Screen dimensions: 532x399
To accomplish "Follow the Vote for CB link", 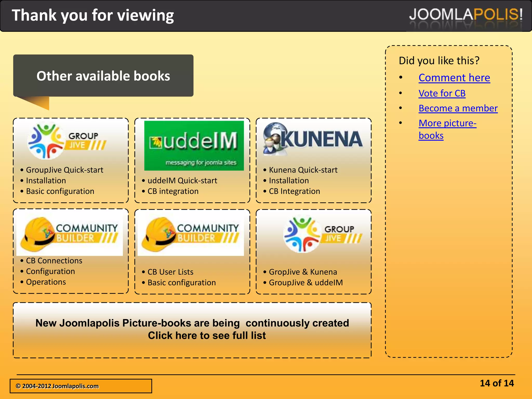I will [x=442, y=93].
